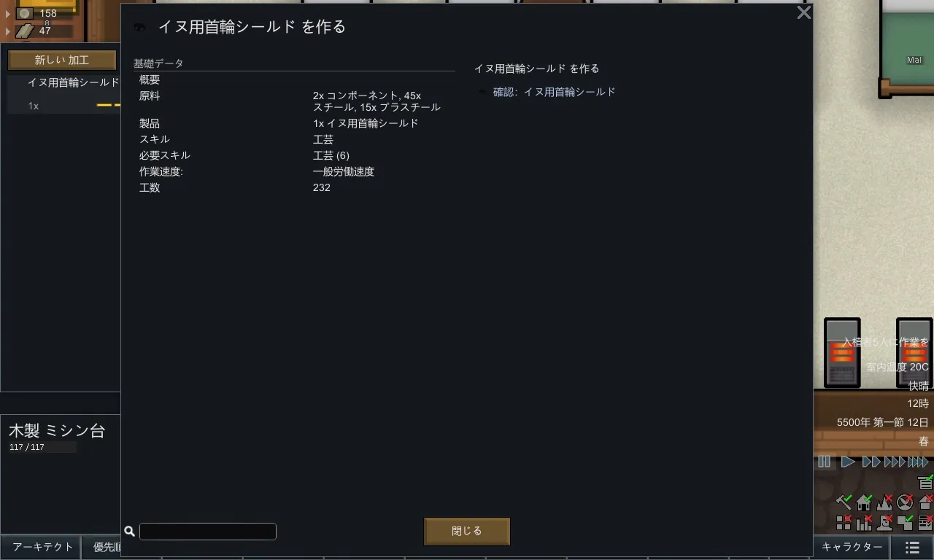Pause the game with the pause button
This screenshot has height=560, width=934.
pos(825,462)
